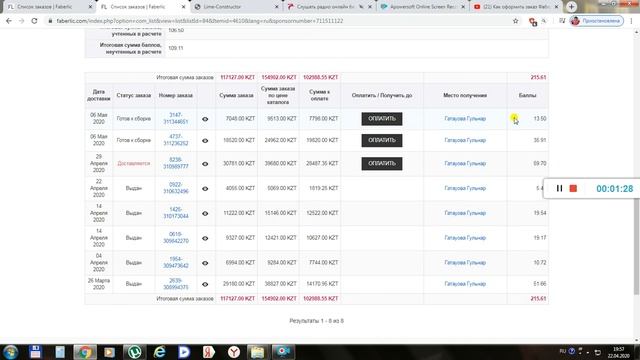
Task: Click the Статус заказа column header
Action: tap(133, 95)
